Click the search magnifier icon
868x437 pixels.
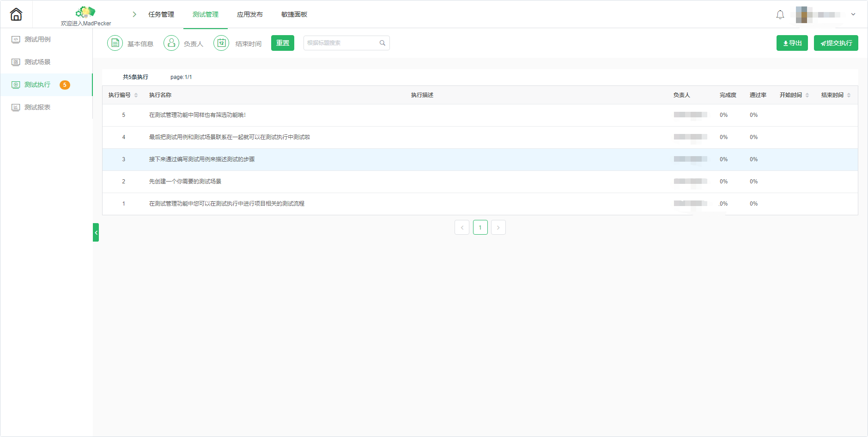tap(382, 43)
